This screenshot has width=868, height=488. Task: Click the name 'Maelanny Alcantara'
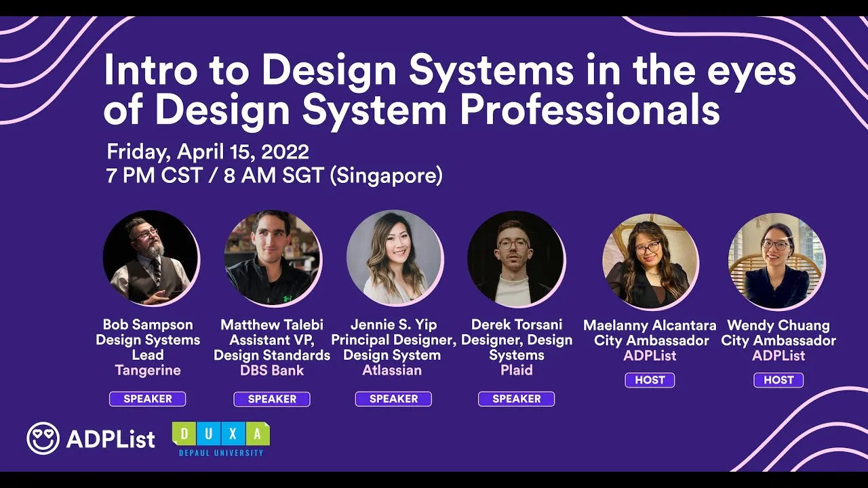650,325
